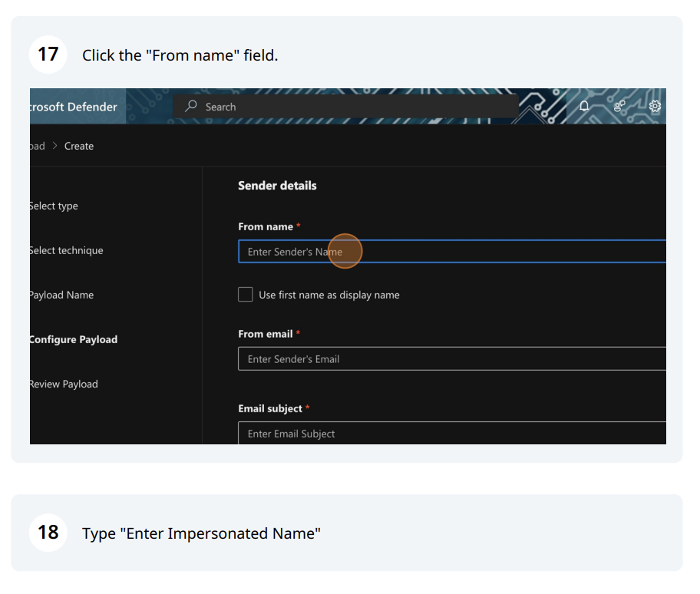Click the Email subject input field
The height and width of the screenshot is (594, 700).
[x=451, y=434]
